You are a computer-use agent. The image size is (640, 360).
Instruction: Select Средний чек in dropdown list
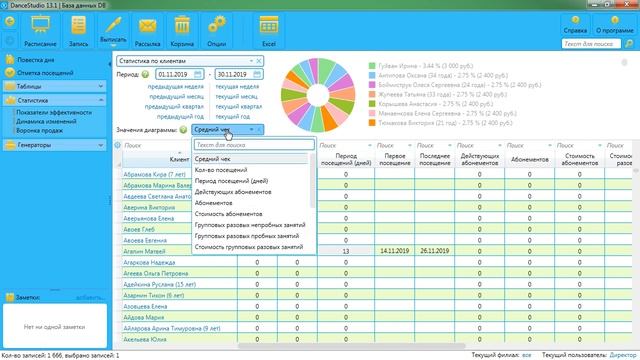(251, 159)
